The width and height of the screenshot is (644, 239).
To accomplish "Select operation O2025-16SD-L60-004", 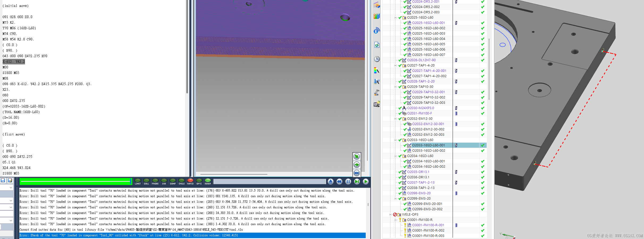I will coord(428,39).
